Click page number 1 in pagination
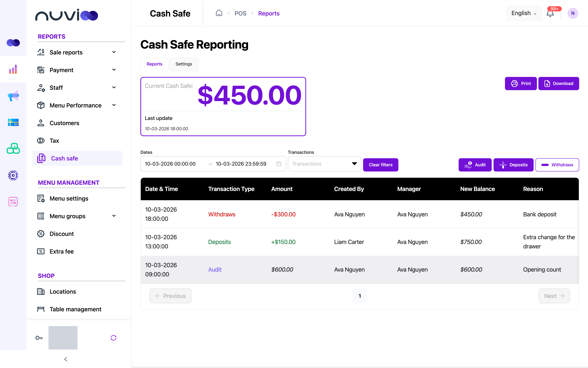 tap(360, 296)
